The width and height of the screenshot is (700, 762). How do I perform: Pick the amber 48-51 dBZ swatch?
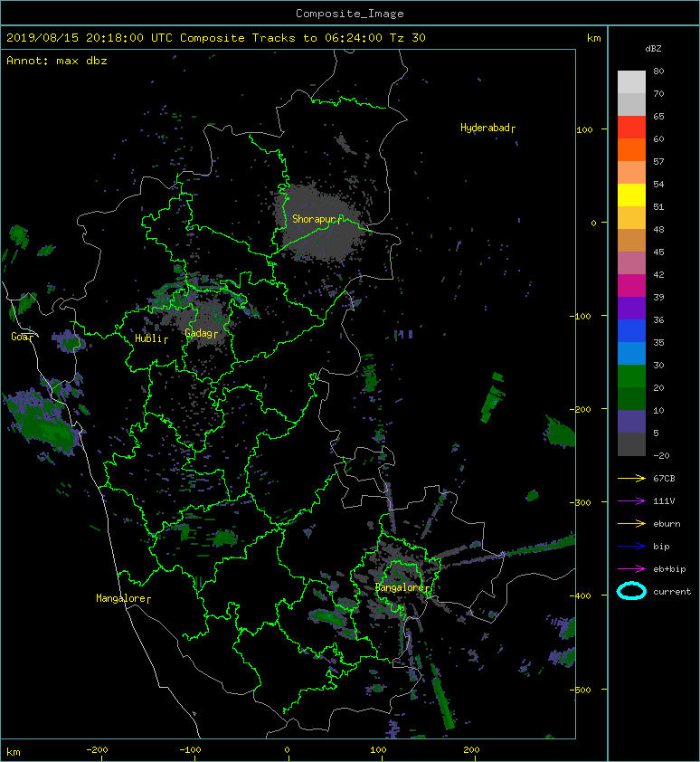tap(631, 217)
